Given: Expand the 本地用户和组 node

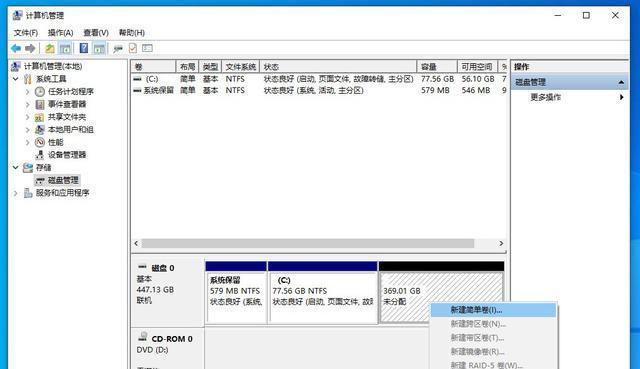Looking at the screenshot, I should pos(28,129).
